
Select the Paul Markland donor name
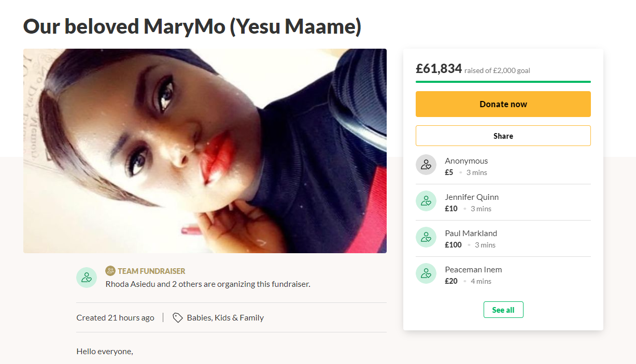[471, 234]
